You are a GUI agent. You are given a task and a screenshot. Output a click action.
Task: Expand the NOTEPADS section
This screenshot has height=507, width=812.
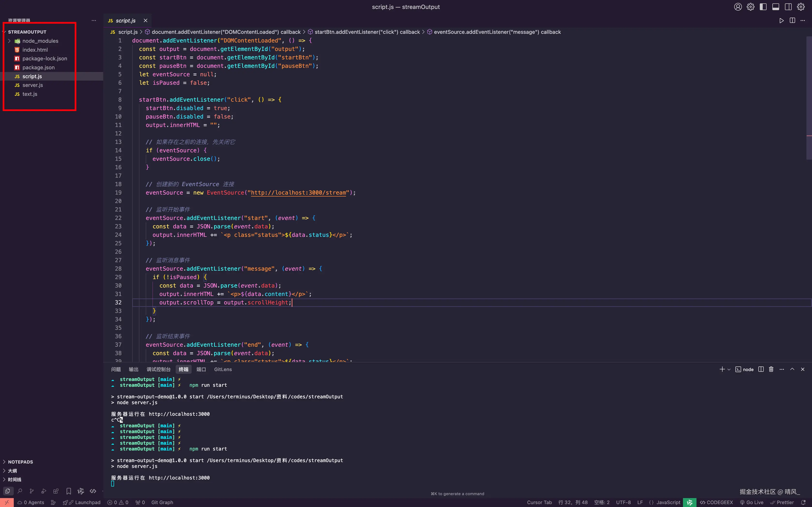(20, 462)
